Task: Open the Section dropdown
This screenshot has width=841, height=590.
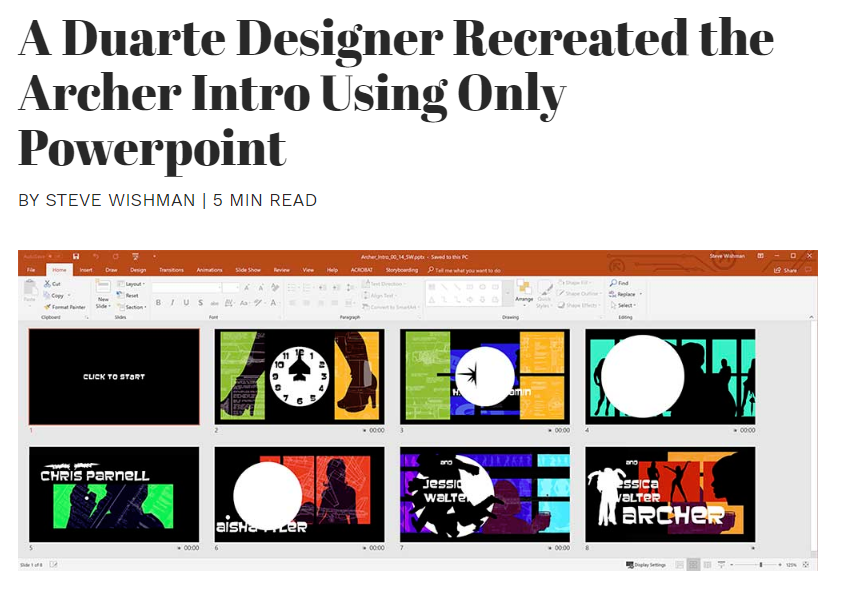Action: (x=131, y=307)
